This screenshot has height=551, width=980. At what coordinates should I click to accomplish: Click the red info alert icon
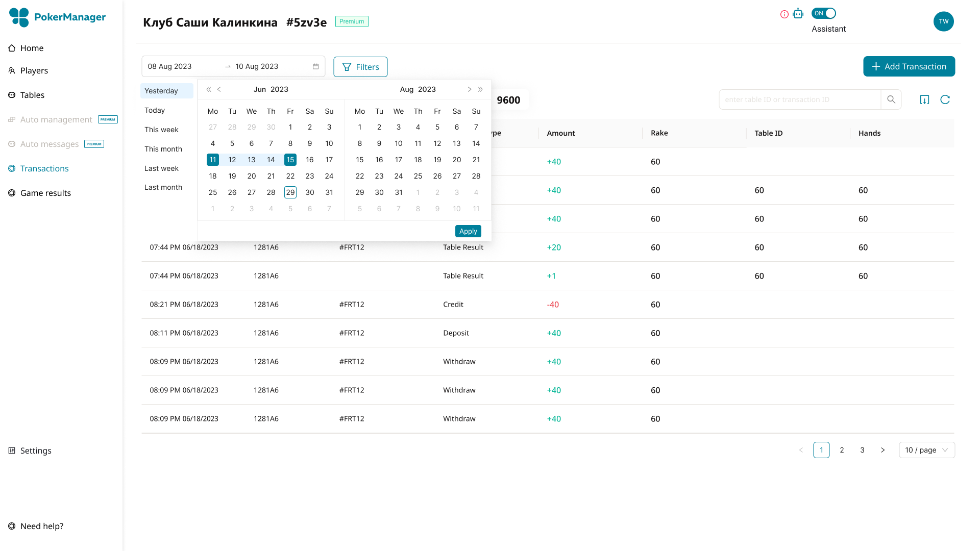click(x=785, y=14)
